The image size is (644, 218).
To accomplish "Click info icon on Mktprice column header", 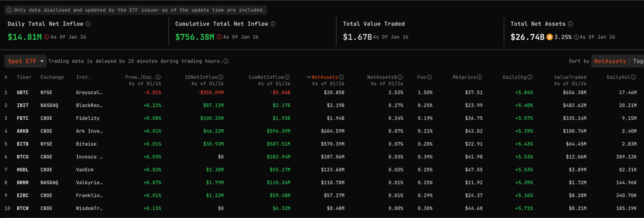I will click(480, 77).
